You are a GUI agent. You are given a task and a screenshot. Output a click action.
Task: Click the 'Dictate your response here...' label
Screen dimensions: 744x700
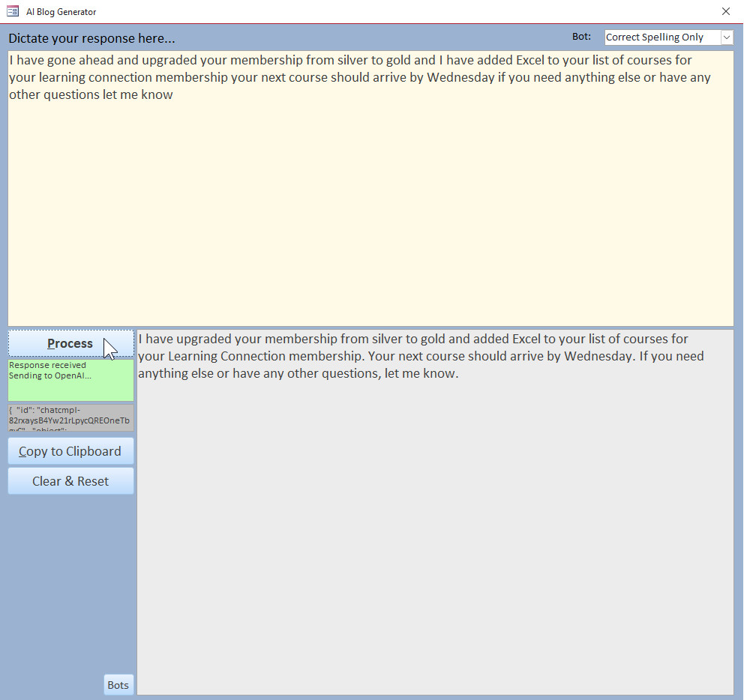click(91, 38)
